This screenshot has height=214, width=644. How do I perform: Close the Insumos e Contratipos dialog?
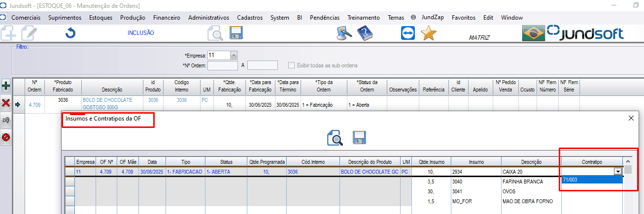(x=631, y=119)
